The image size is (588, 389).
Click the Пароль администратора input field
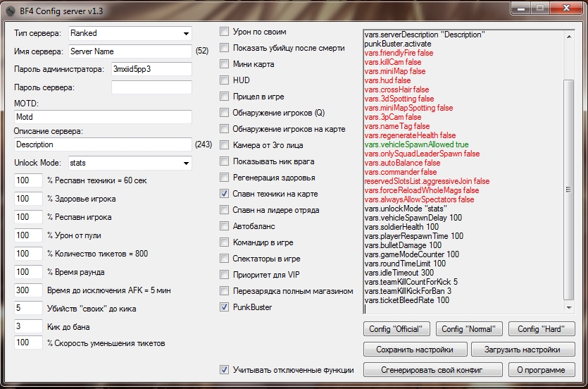click(151, 69)
